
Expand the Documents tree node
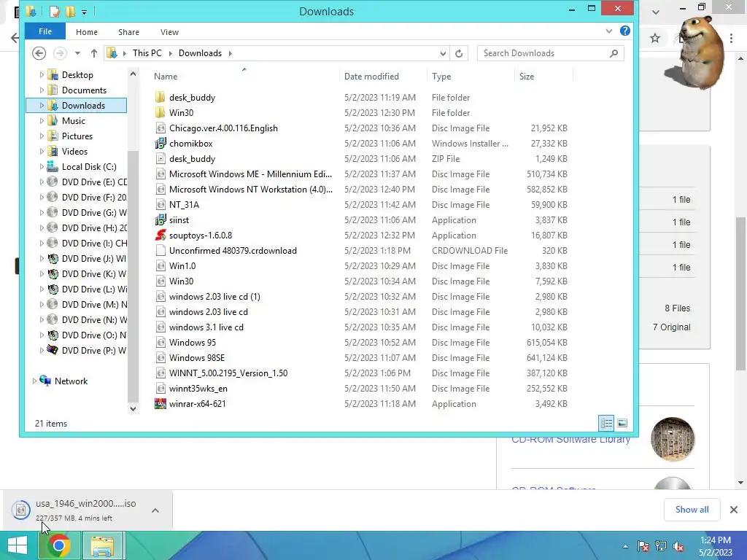42,90
